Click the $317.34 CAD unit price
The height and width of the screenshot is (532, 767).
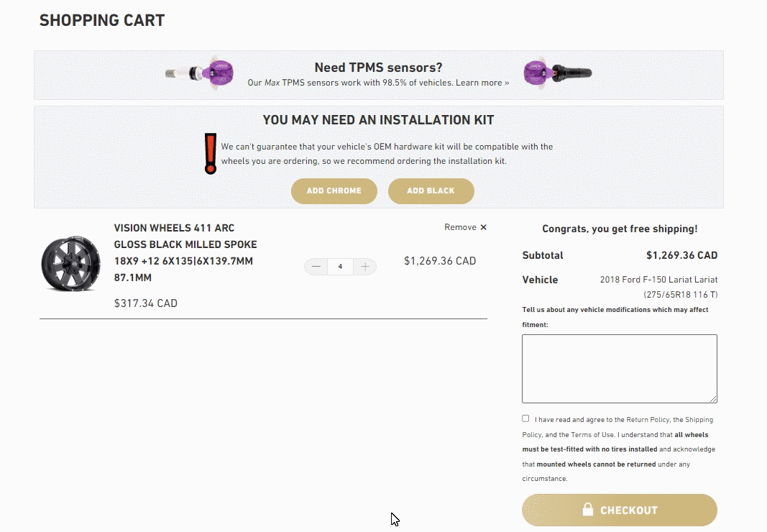146,303
